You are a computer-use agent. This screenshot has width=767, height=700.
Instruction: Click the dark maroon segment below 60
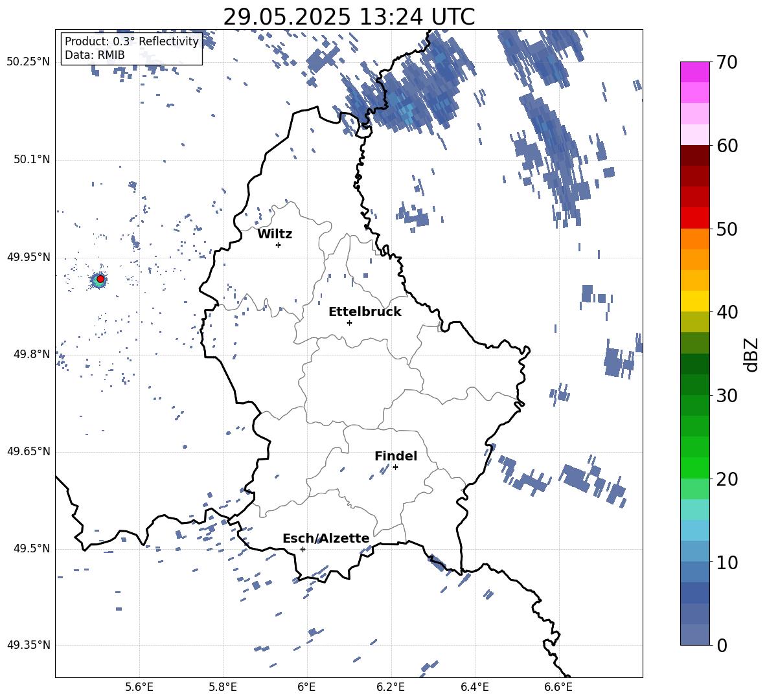pyautogui.click(x=694, y=155)
